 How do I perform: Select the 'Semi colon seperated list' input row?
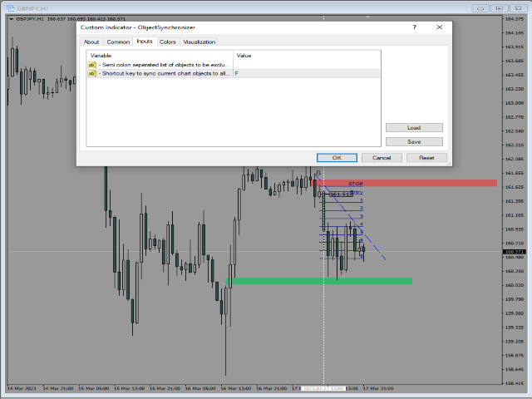pos(233,65)
